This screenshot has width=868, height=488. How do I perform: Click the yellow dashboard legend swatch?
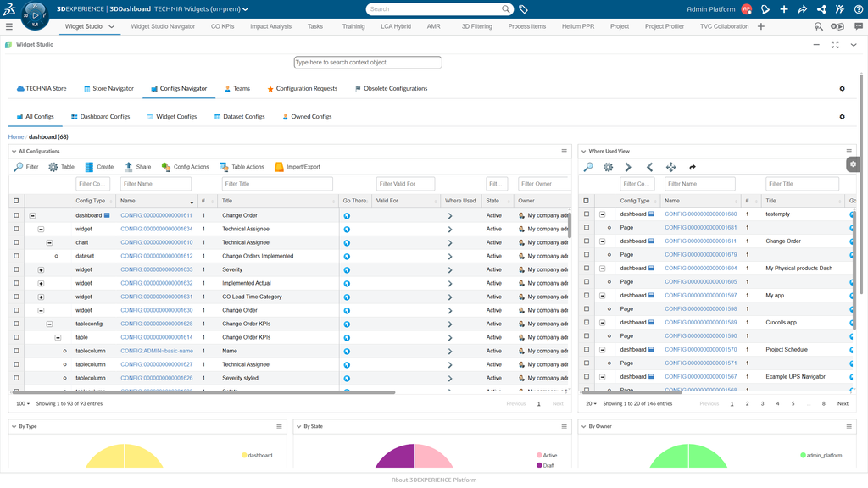pos(244,456)
